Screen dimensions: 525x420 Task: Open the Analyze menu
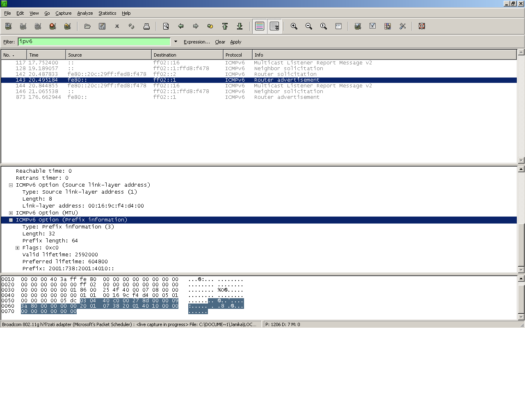point(85,13)
